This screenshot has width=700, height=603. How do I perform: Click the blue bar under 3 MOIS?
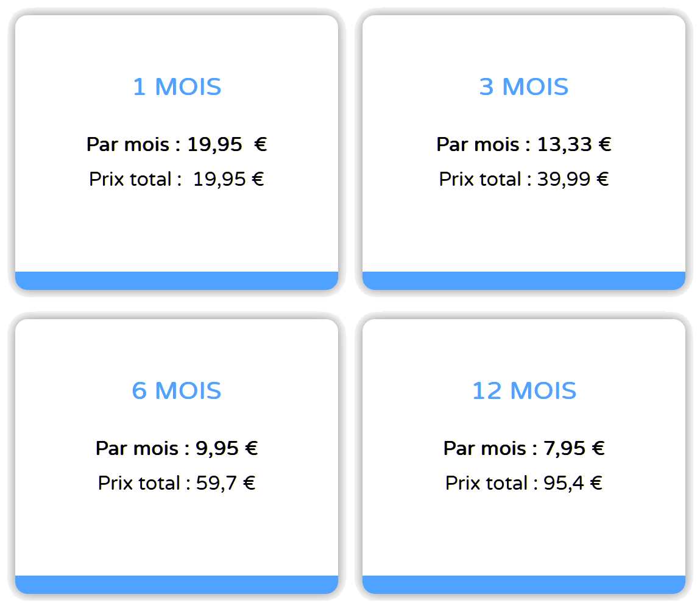(524, 281)
